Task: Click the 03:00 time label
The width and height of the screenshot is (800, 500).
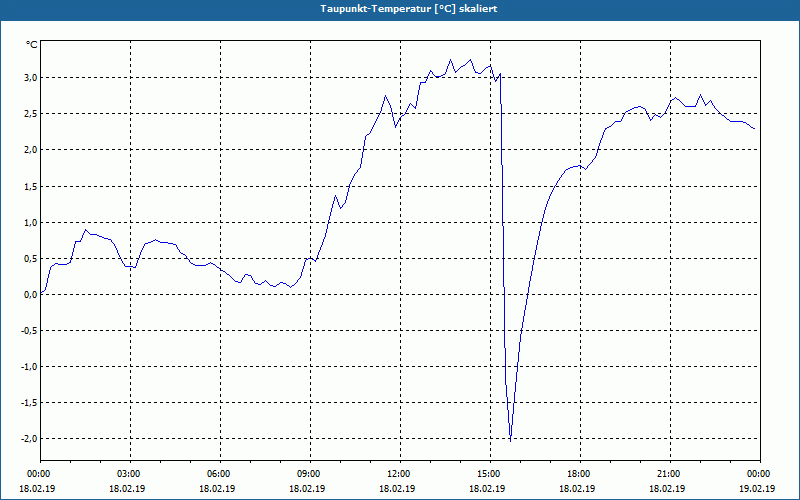Action: point(131,474)
